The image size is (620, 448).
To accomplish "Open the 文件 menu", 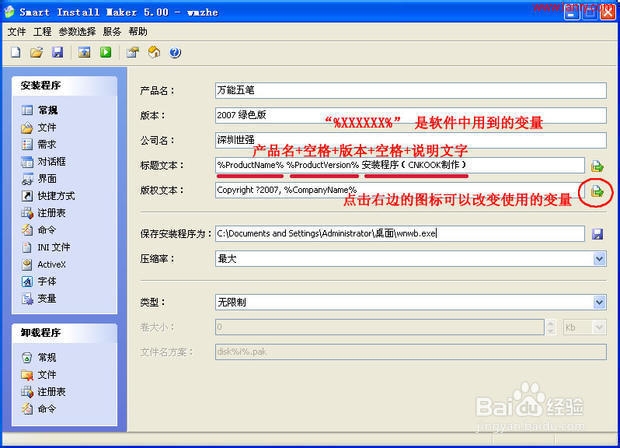I will tap(17, 32).
